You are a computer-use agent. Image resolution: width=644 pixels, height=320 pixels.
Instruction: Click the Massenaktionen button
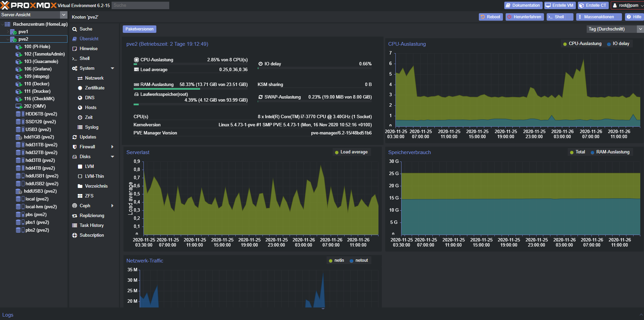(x=599, y=17)
